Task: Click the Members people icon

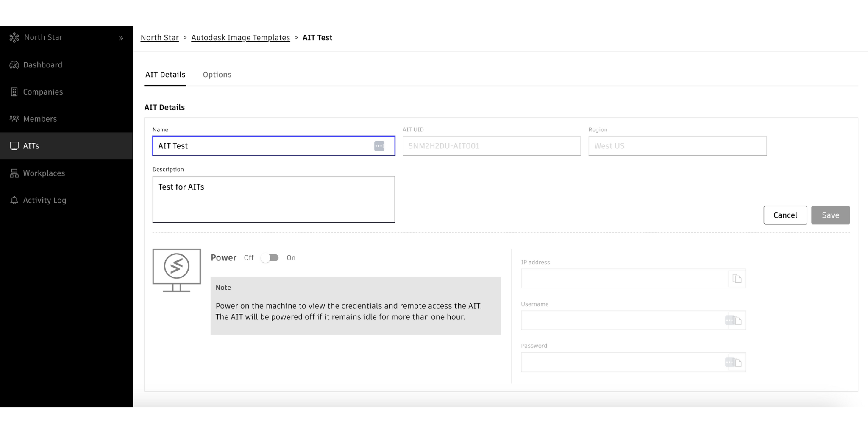Action: pos(14,119)
